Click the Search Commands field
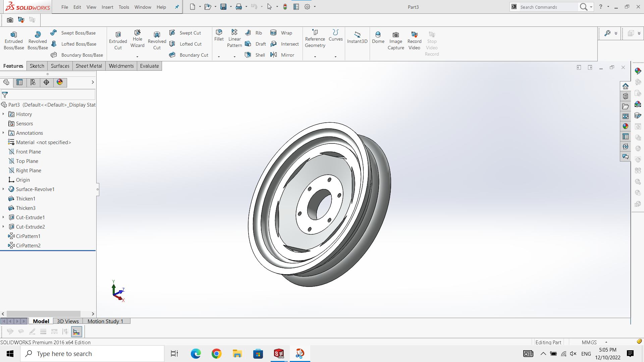Screen dimensions: 644x362 [x=548, y=7]
